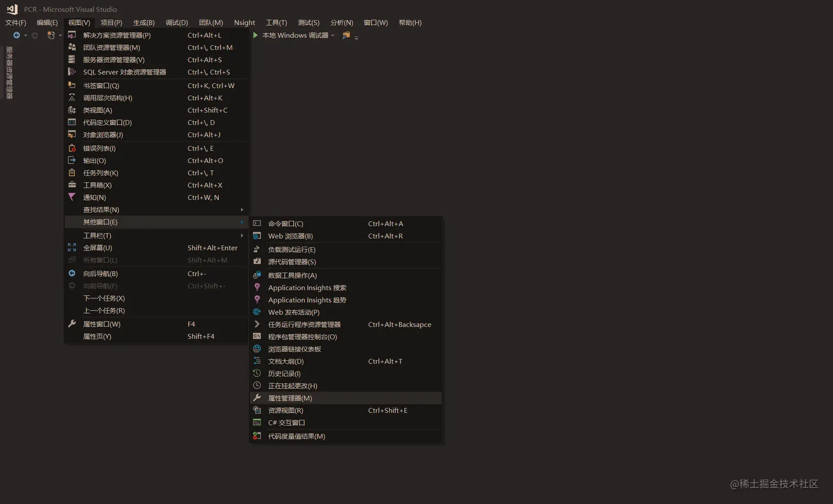This screenshot has height=504, width=833.
Task: Choose Property Pages (属性页) menu entry
Action: 156,336
